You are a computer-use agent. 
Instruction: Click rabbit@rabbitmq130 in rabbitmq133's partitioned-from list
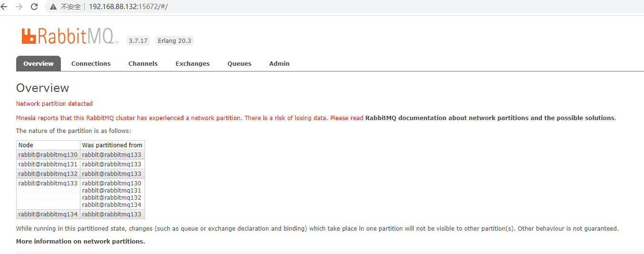tap(112, 183)
